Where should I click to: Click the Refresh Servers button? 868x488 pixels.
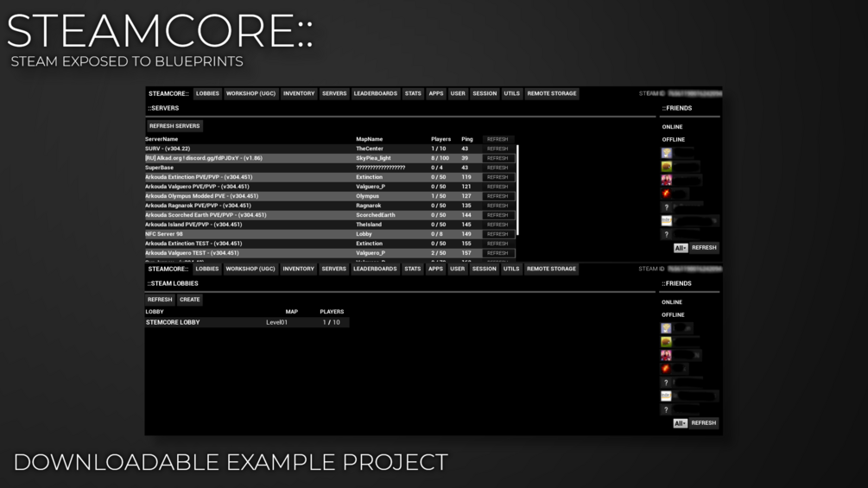tap(174, 126)
